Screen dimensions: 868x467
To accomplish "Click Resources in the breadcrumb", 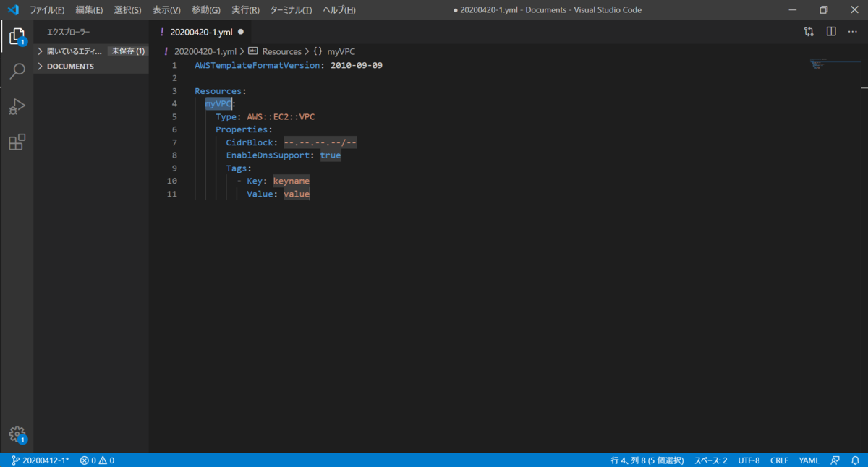I will pyautogui.click(x=281, y=51).
